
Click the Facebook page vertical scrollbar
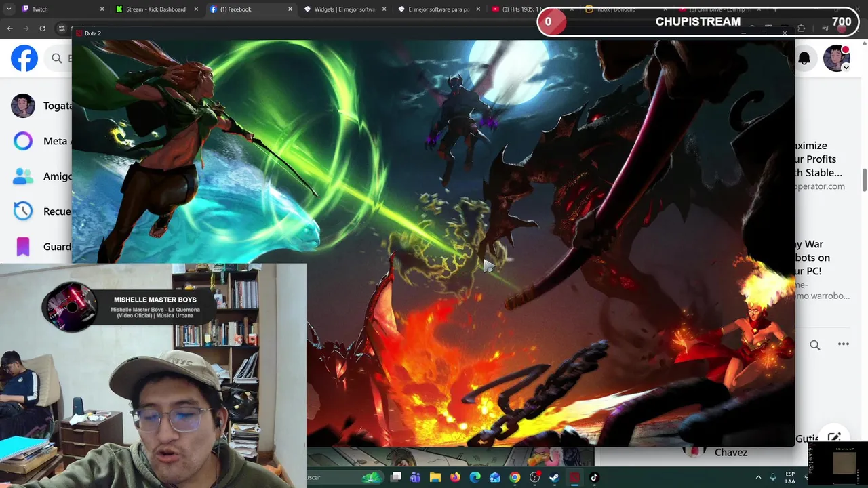pos(865,180)
